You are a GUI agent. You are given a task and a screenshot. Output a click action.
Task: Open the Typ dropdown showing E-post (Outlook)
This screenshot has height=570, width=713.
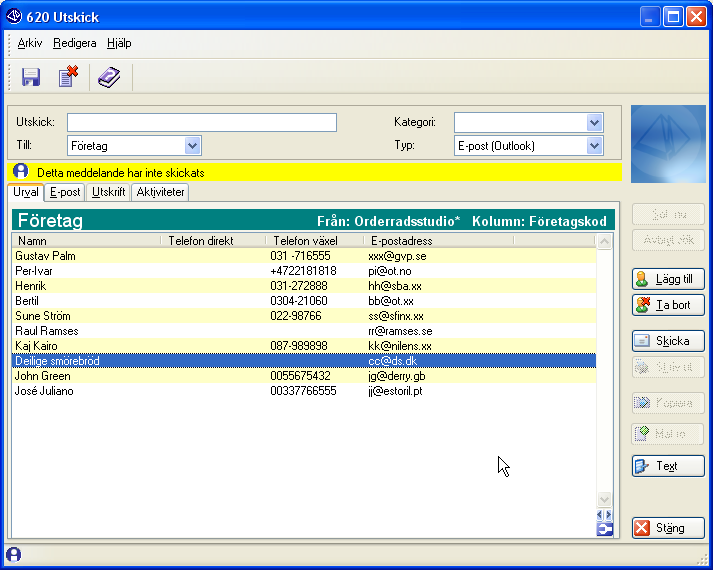[x=594, y=146]
